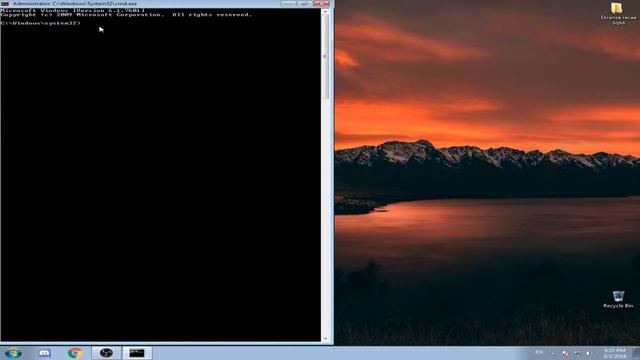Show hidden tray icons arrow
The height and width of the screenshot is (360, 640).
pos(553,353)
